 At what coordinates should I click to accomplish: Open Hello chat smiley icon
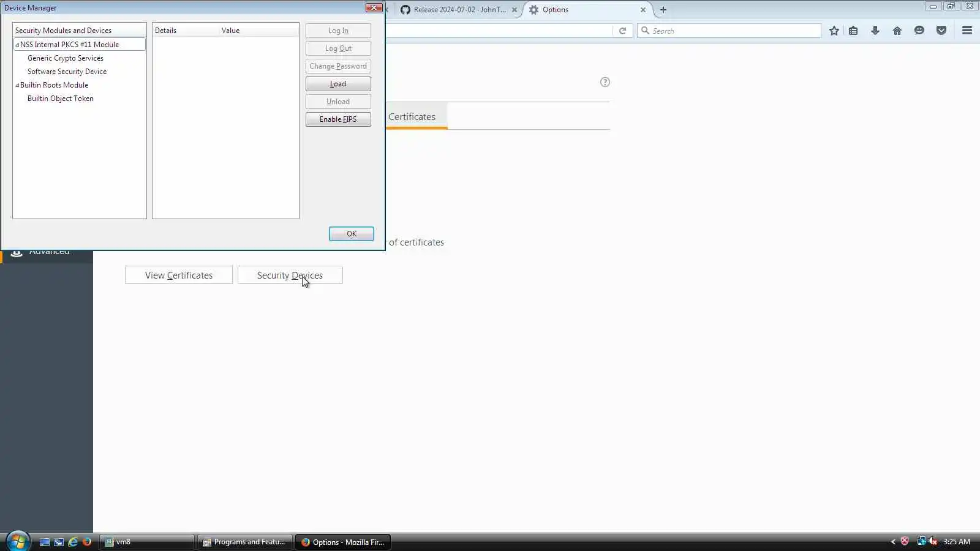[919, 31]
